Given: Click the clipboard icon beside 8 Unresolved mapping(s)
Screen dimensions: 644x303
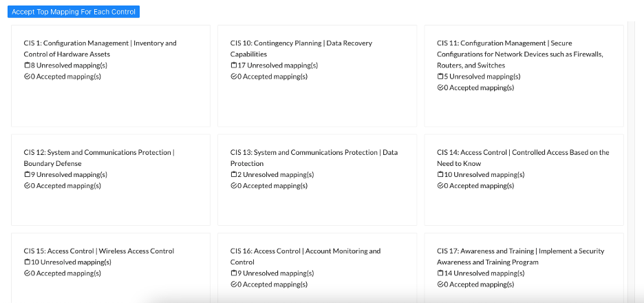Looking at the screenshot, I should pos(27,65).
